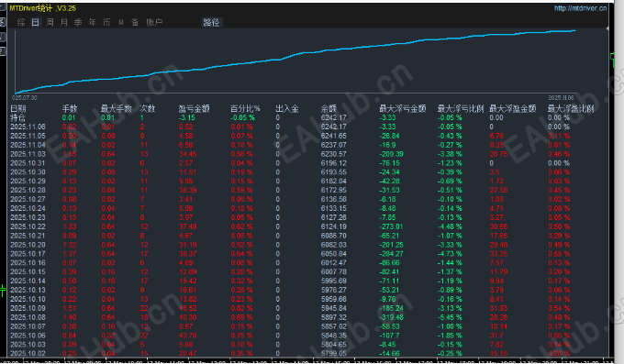Select the 2025.10.21 date row
Viewport: 624px width, 364px height.
28,236
